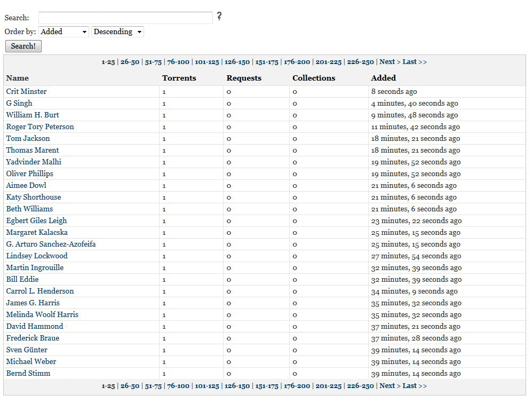Go to page 201-225 in top pagination

[x=328, y=62]
